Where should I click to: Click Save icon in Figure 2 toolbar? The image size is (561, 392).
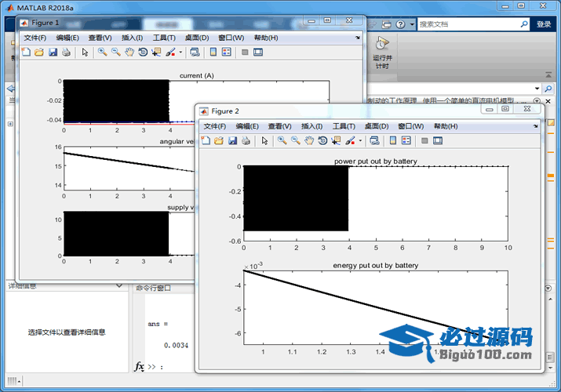[x=232, y=140]
